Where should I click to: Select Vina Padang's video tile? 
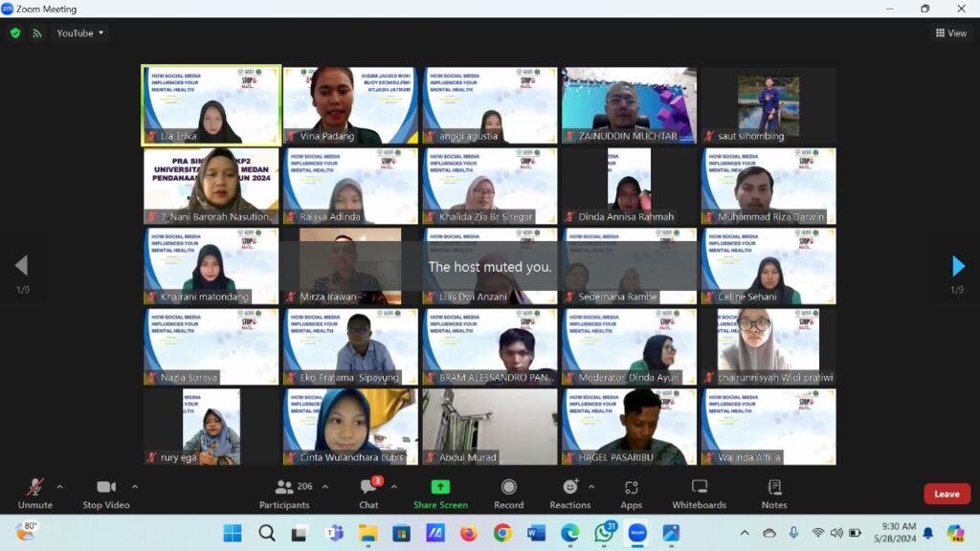click(349, 105)
